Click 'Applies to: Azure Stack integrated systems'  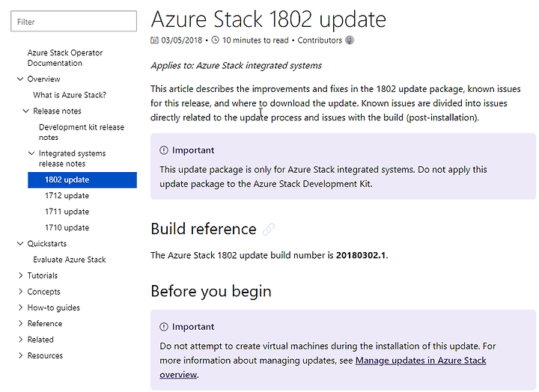[236, 66]
